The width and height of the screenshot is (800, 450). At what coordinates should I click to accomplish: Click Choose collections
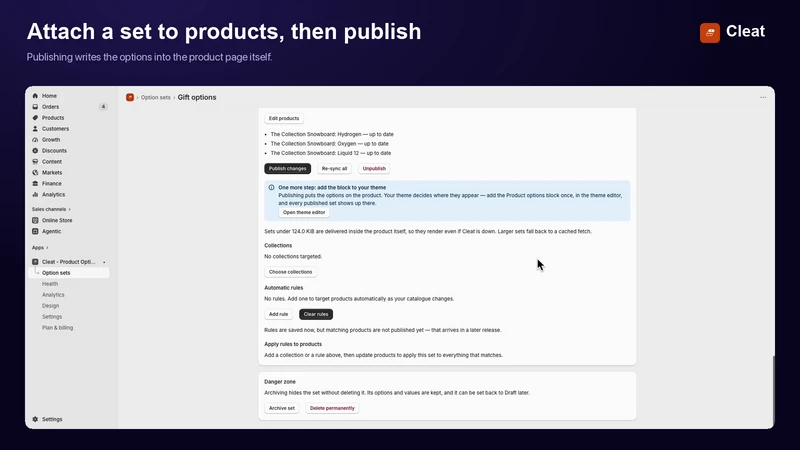(290, 272)
